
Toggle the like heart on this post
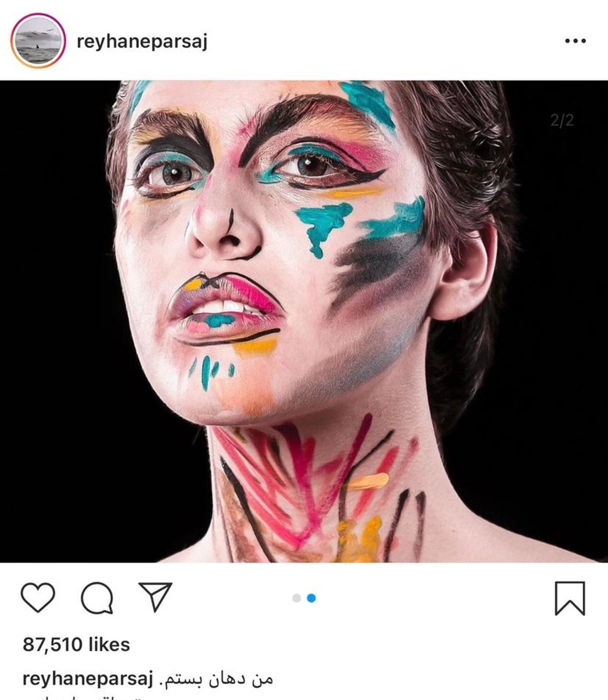pos(38,598)
